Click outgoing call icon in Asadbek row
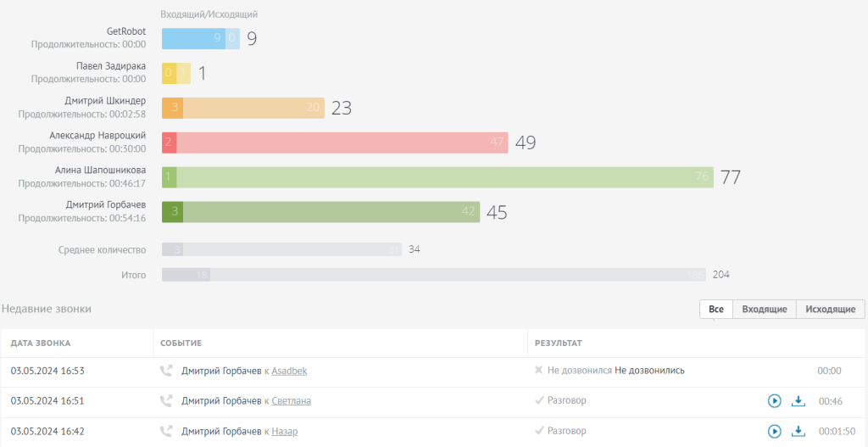The width and height of the screenshot is (868, 447). point(165,372)
